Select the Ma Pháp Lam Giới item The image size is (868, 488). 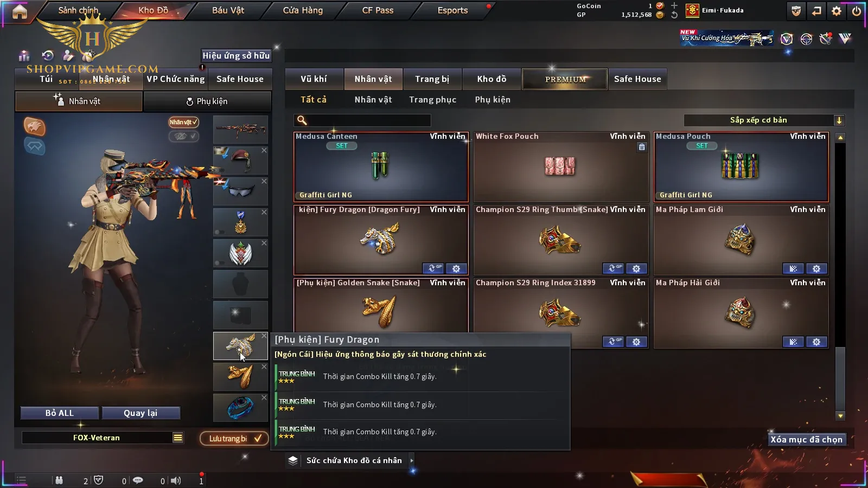741,240
